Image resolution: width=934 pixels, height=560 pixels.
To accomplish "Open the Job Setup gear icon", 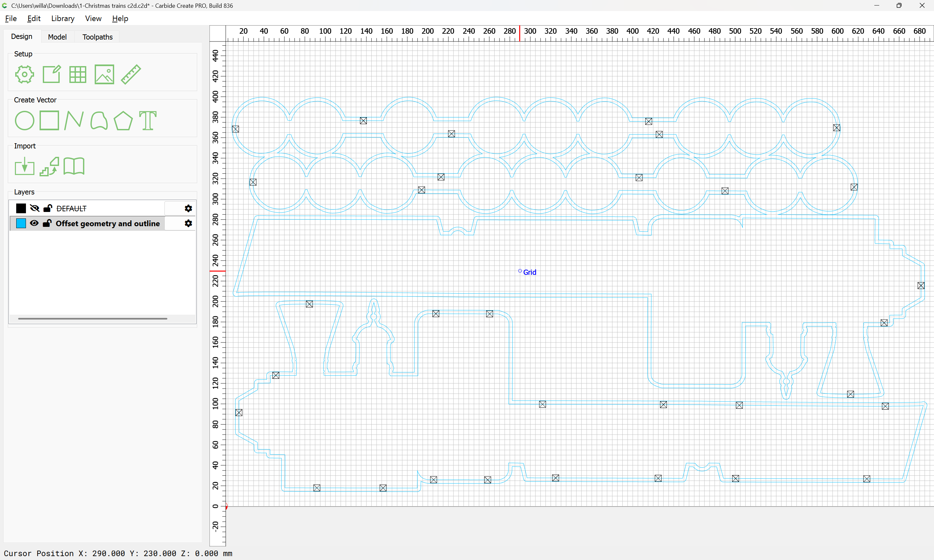I will click(x=25, y=74).
